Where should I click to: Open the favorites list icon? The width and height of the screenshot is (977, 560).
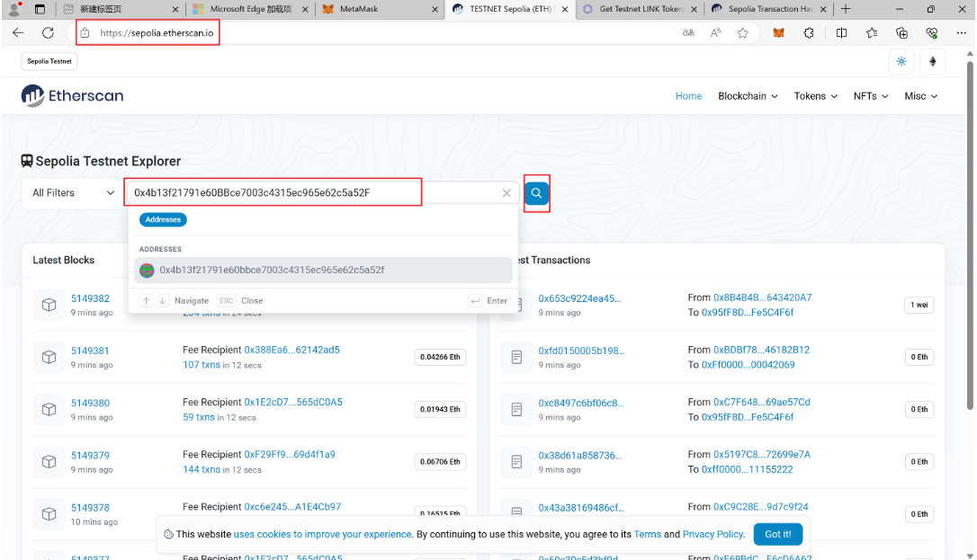(x=872, y=33)
